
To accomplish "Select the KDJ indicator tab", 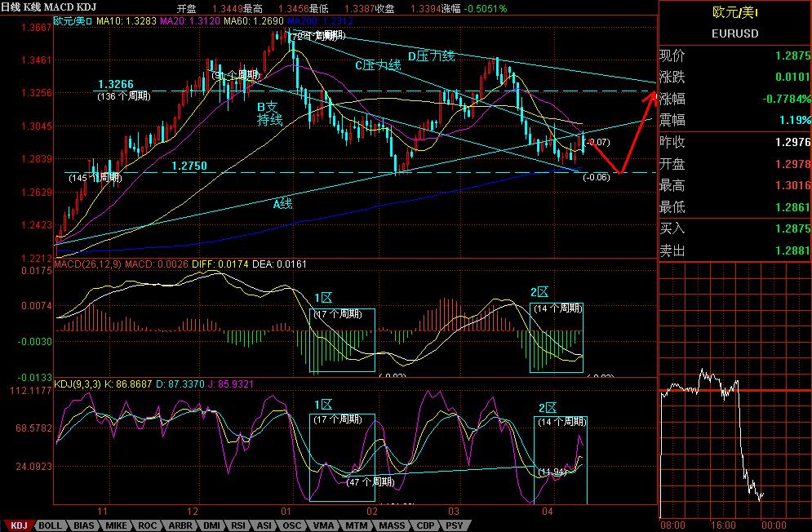I will (18, 525).
